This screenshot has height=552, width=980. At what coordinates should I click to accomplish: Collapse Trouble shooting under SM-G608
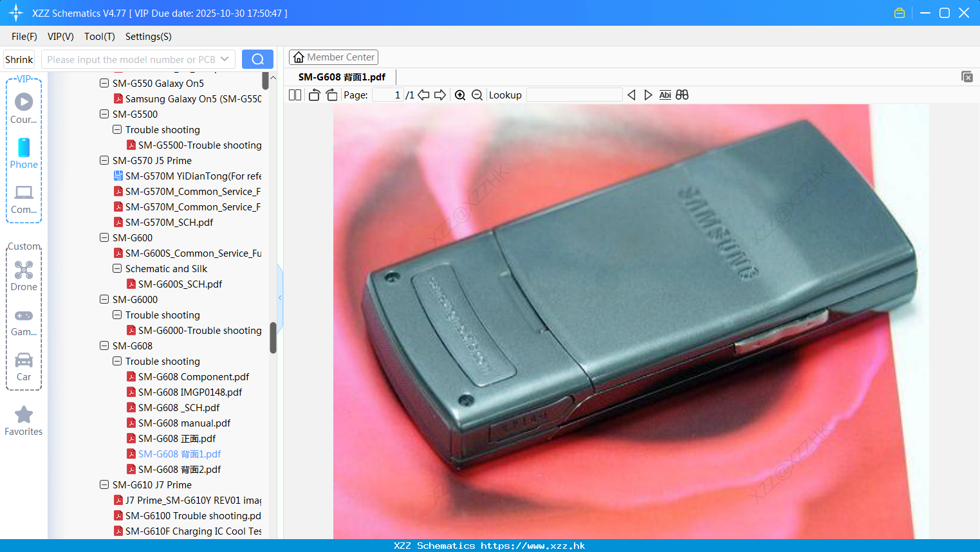117,362
